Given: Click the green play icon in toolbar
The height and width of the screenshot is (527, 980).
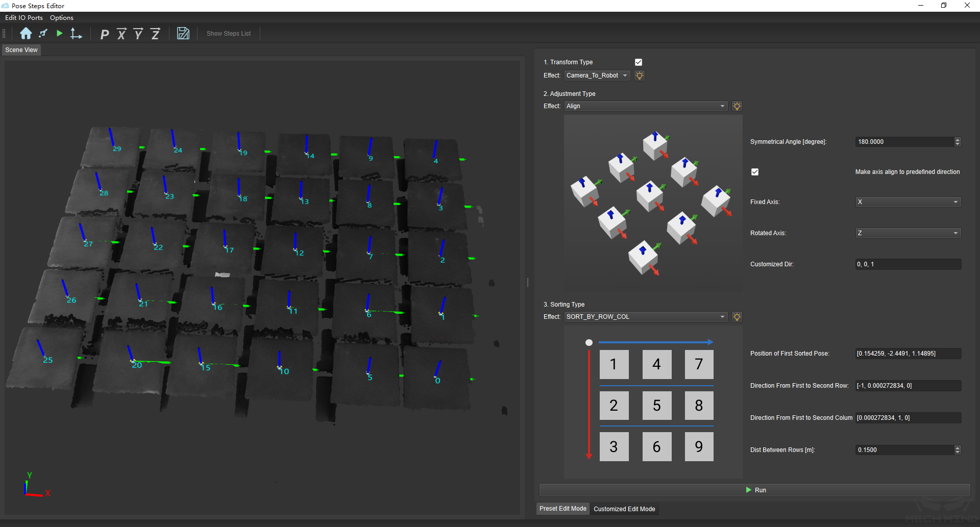Looking at the screenshot, I should pos(60,34).
